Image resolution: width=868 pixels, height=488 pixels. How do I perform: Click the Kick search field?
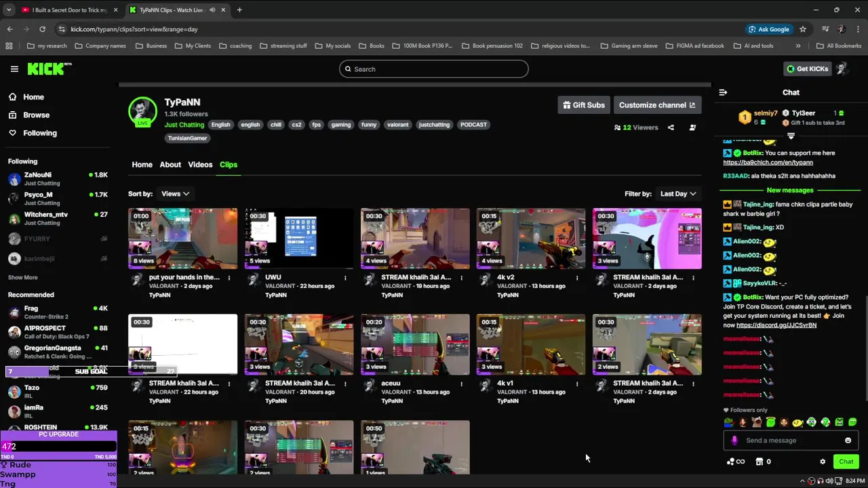pos(434,68)
